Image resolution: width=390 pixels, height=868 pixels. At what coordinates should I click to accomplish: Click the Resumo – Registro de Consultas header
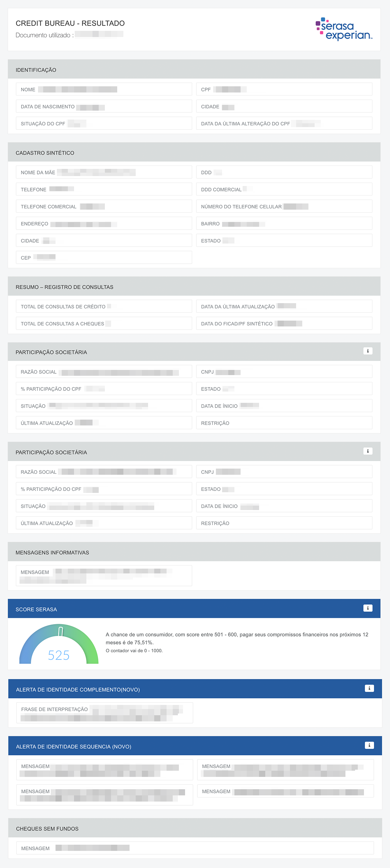pos(64,287)
